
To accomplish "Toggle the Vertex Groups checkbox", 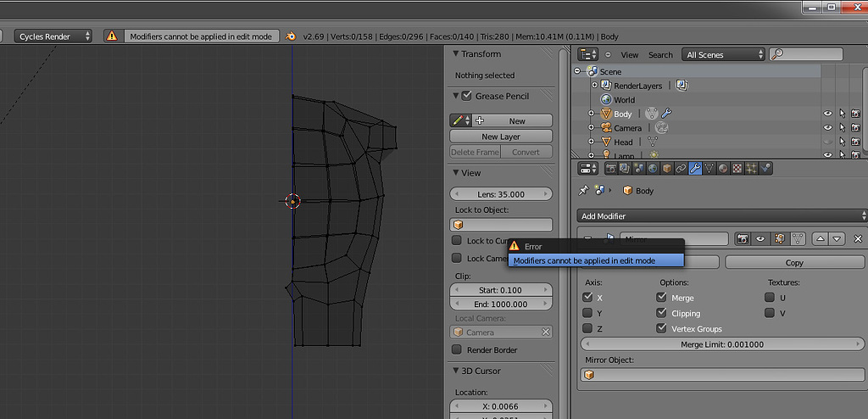I will point(661,328).
